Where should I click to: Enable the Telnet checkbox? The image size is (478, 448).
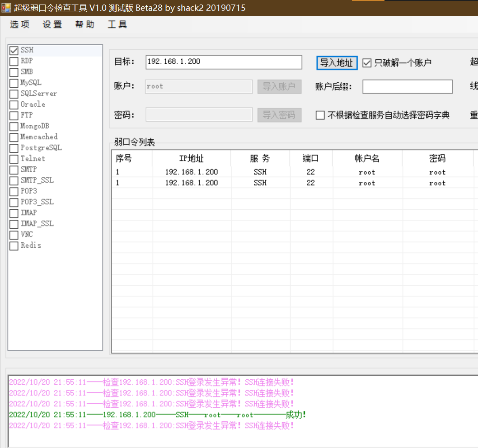[14, 159]
